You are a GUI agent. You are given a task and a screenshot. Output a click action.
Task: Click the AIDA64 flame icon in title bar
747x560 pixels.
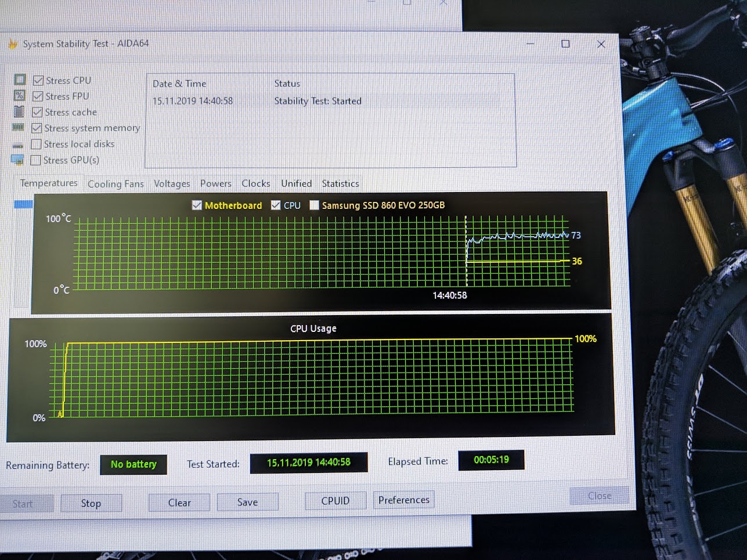coord(13,44)
